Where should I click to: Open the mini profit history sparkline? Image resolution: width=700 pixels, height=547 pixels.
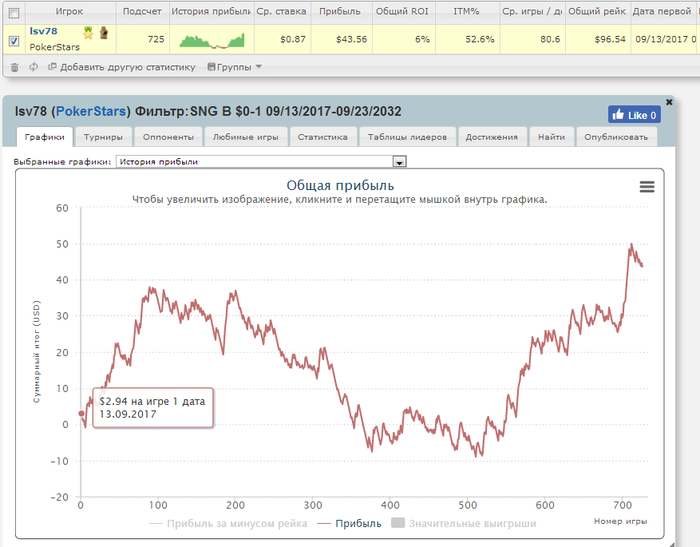[x=212, y=40]
